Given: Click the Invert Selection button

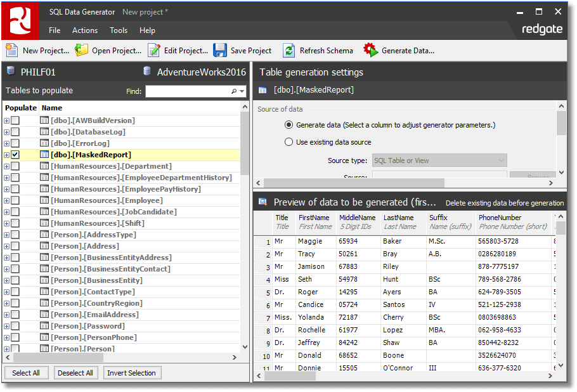Looking at the screenshot, I should (x=132, y=372).
